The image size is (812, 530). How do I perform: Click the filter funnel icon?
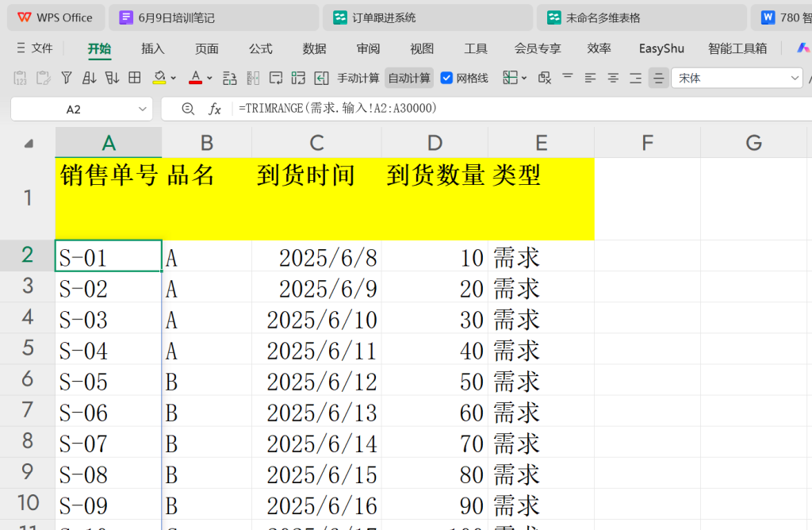click(x=67, y=79)
